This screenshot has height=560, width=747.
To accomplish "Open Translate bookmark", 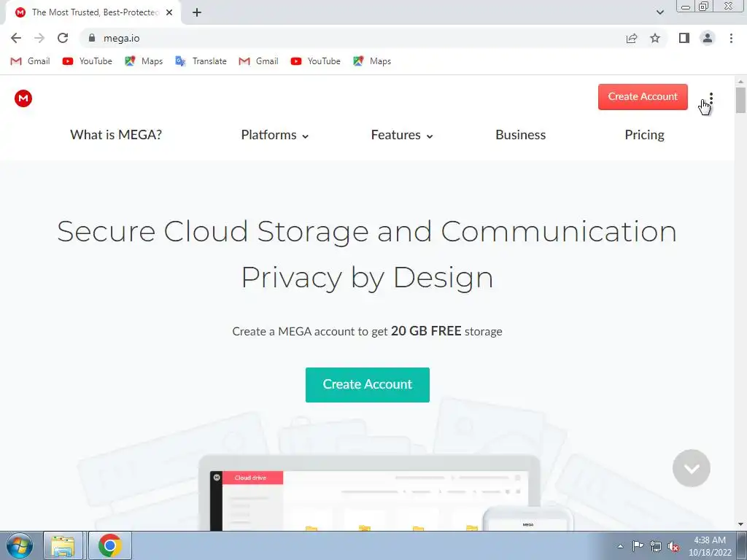I will tap(201, 61).
